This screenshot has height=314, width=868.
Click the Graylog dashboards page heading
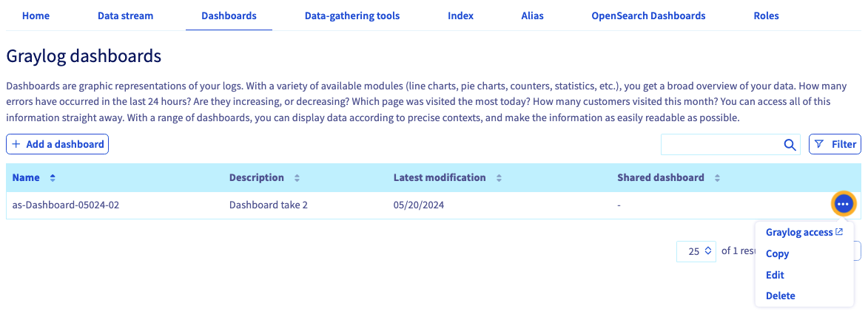point(84,56)
